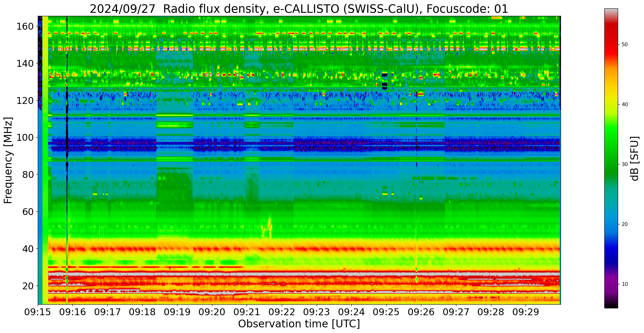Click the yellow burst near 09:21:40 at 50 MHz
Screen dimensions: 644x333
(267, 228)
